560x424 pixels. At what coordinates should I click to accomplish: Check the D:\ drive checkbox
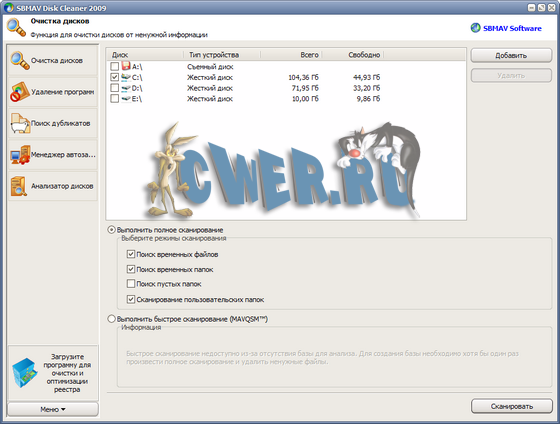[x=115, y=88]
